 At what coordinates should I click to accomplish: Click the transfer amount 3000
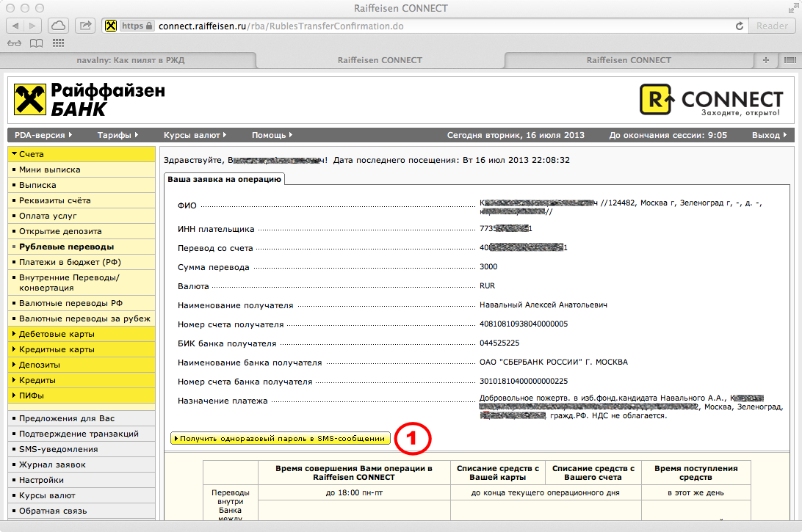tap(488, 266)
